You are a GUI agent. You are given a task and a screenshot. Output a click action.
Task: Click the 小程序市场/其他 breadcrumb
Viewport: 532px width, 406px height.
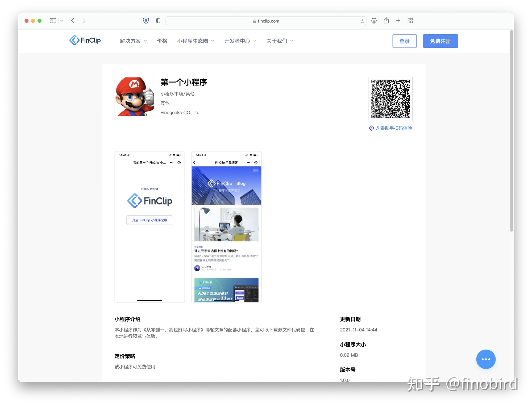[x=177, y=94]
